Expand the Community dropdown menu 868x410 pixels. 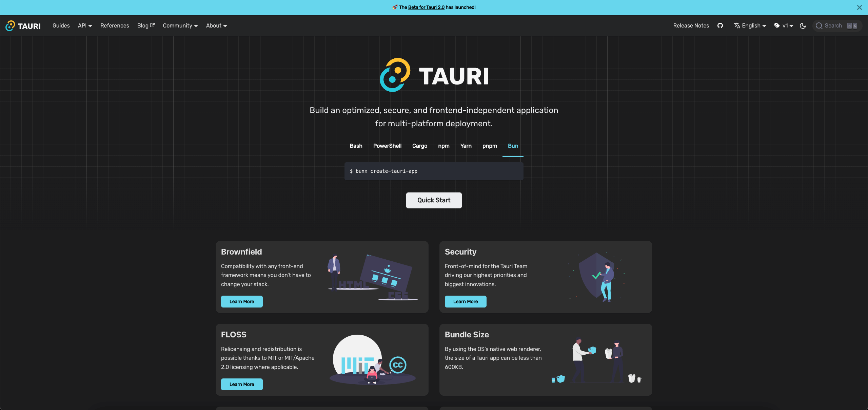click(180, 26)
